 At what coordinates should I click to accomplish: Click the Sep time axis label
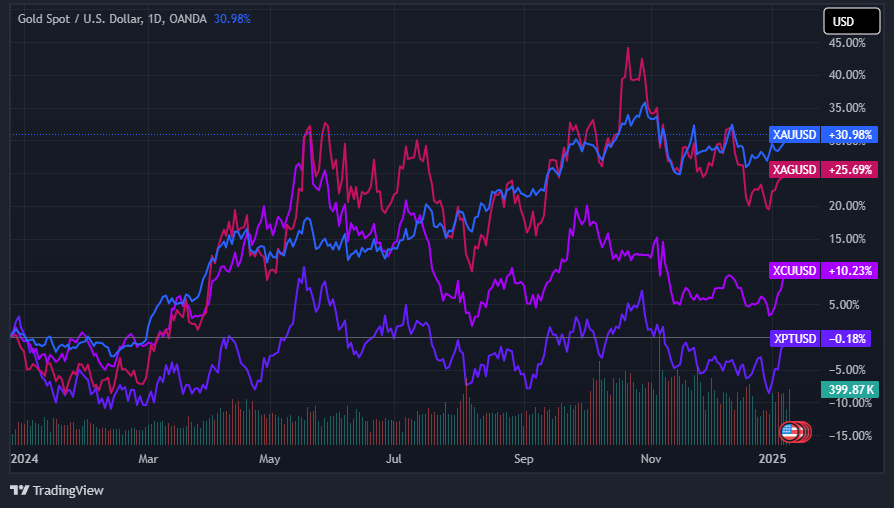(x=523, y=459)
